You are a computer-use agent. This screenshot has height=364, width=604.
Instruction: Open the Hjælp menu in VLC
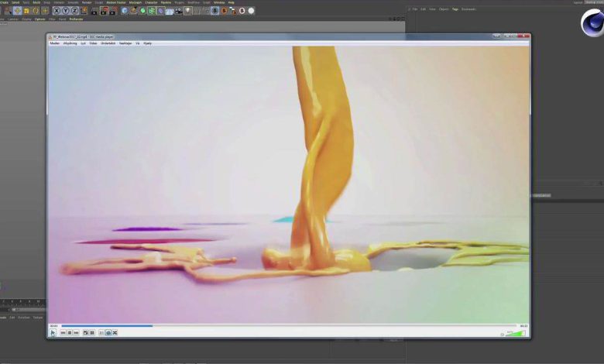point(147,43)
